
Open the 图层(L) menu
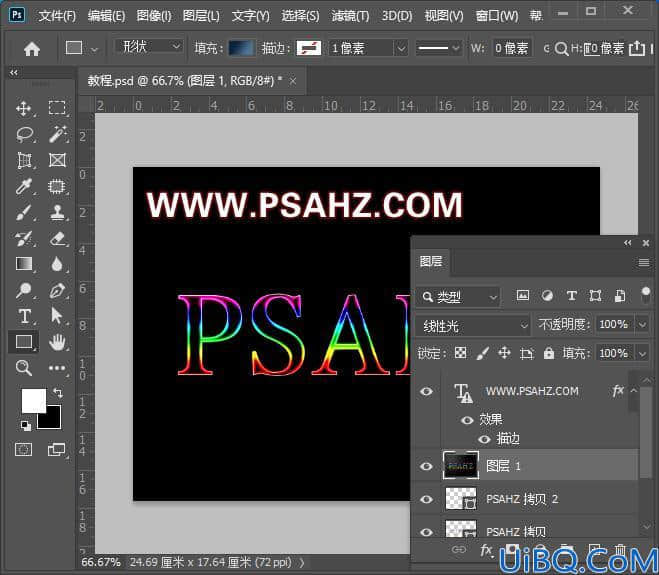(201, 16)
